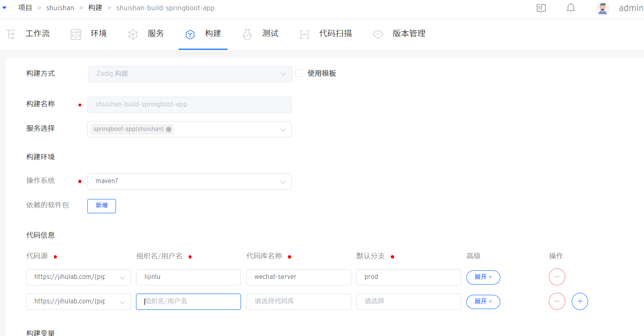Screen dimensions: 644x336
Task: Toggle the top-left collapse arrow
Action: (x=4, y=8)
